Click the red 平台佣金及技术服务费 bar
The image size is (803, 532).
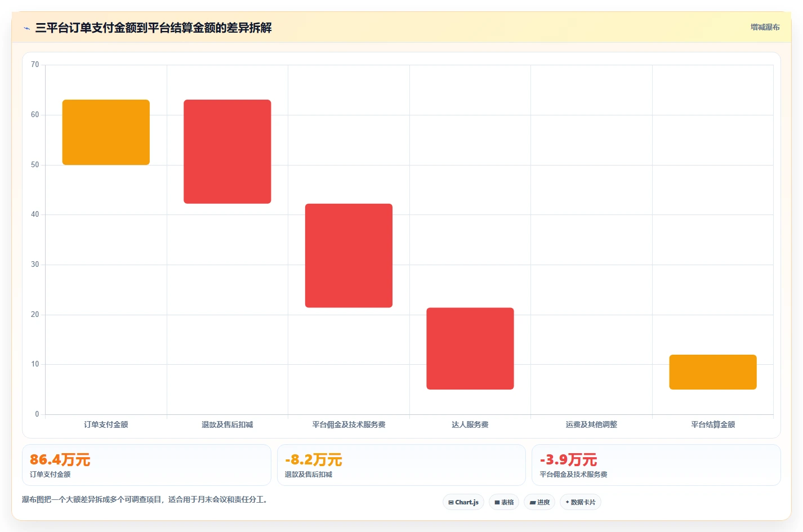349,256
